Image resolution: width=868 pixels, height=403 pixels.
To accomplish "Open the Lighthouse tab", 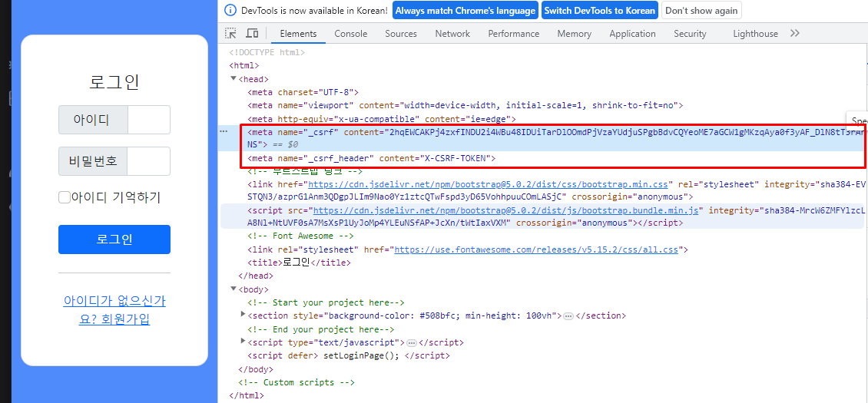I will (x=755, y=34).
